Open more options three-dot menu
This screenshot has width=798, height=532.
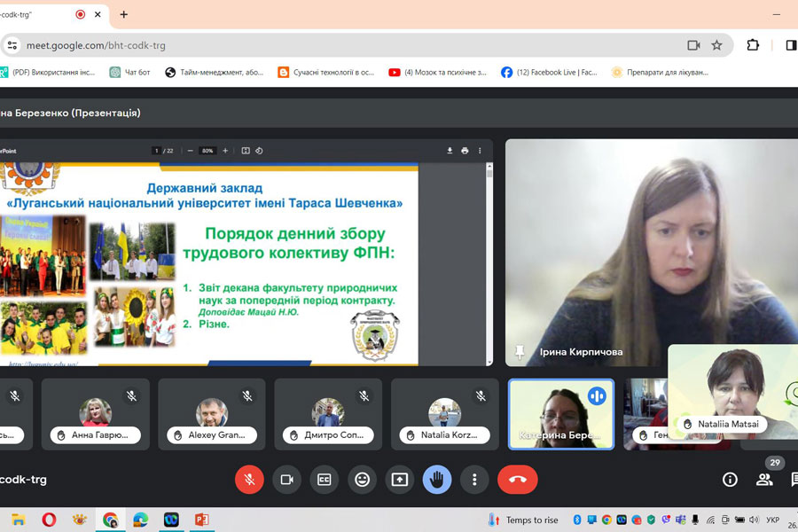pyautogui.click(x=474, y=480)
